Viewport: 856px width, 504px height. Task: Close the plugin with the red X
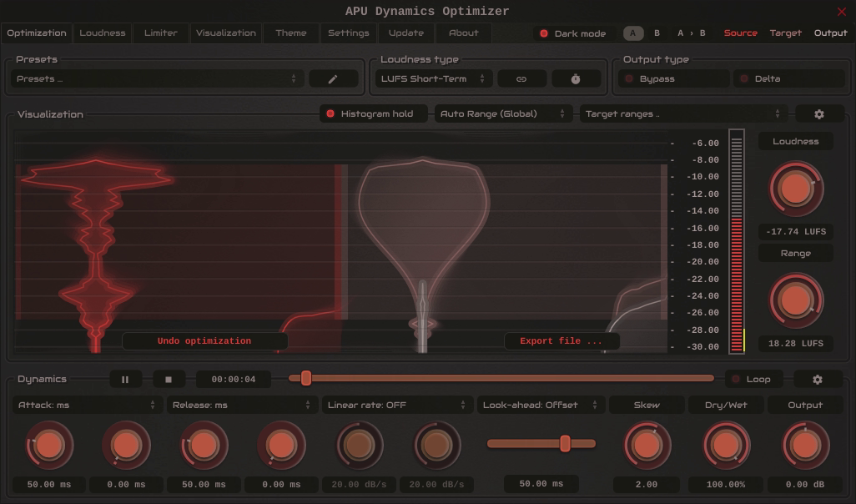tap(841, 12)
